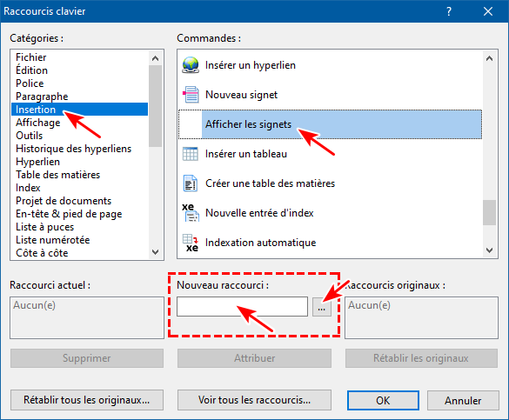Click the up arrow of categories scrollbar
This screenshot has height=420, width=509.
(x=155, y=58)
